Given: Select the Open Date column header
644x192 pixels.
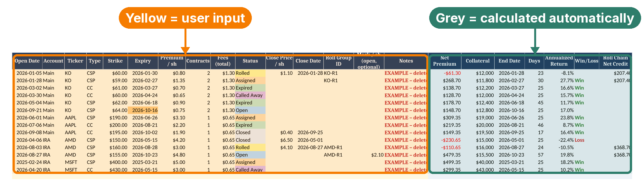Looking at the screenshot, I should pos(27,61).
